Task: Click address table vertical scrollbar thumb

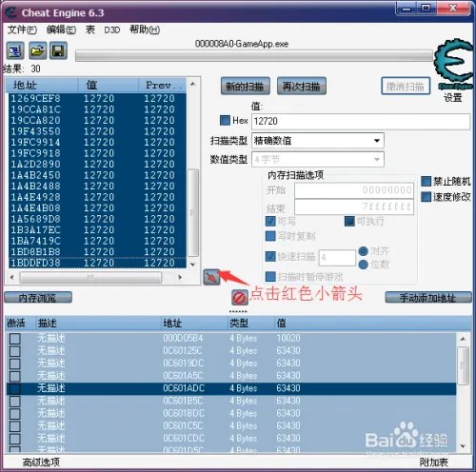Action: [x=463, y=365]
